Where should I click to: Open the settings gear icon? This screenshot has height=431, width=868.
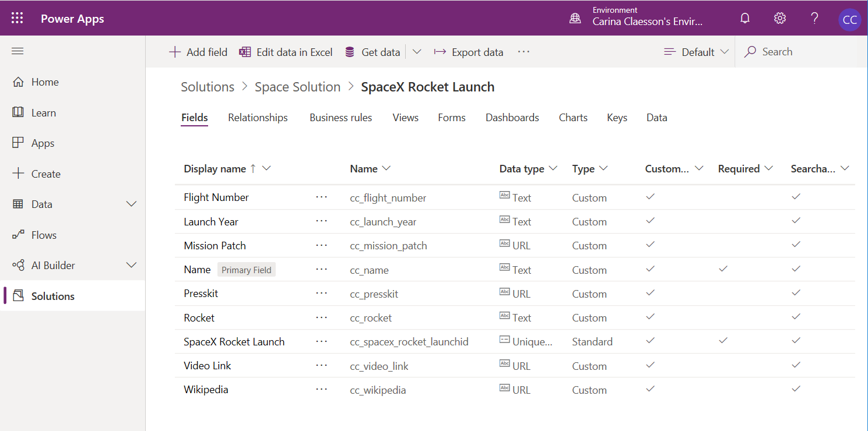click(x=779, y=18)
